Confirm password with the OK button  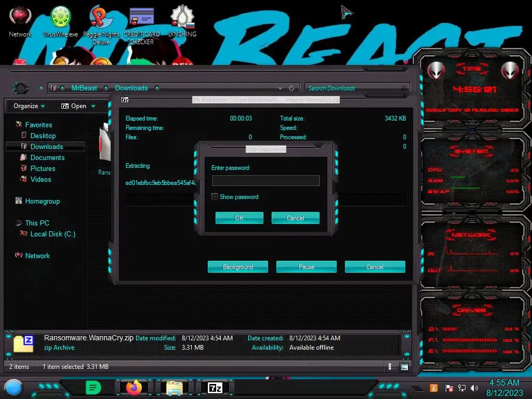pos(239,218)
